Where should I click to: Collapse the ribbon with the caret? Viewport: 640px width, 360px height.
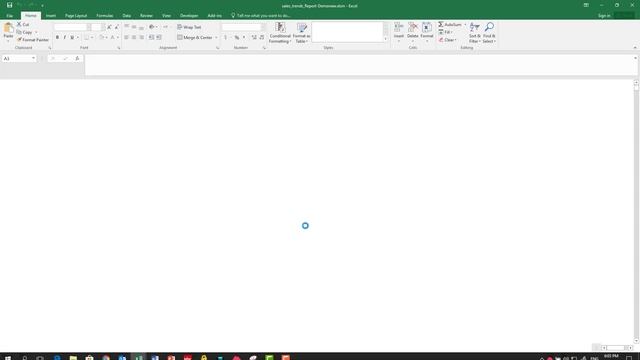coord(635,48)
